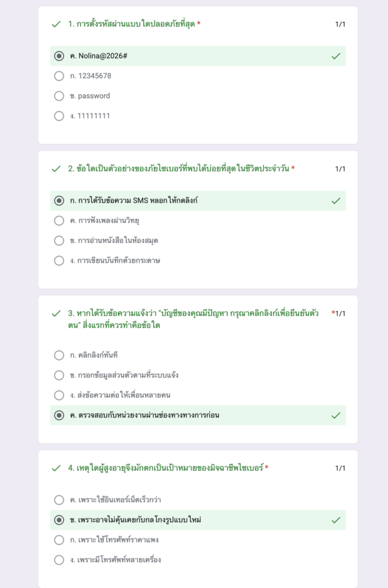
Task: Select radio option ค. เพราะใช้อินเทอร์เน็ตเร็วกว่า
Action: click(x=59, y=500)
